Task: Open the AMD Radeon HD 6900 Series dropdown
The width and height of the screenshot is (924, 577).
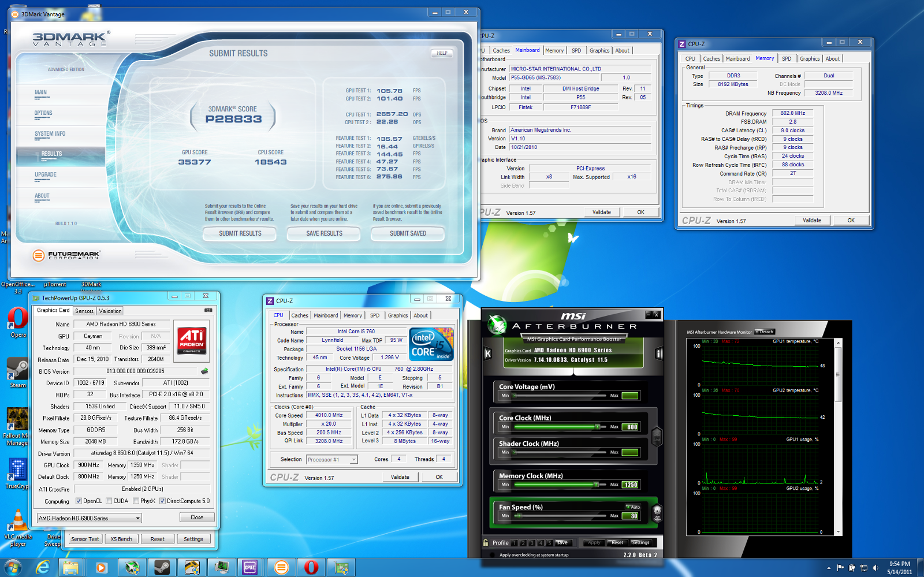Action: (x=89, y=518)
